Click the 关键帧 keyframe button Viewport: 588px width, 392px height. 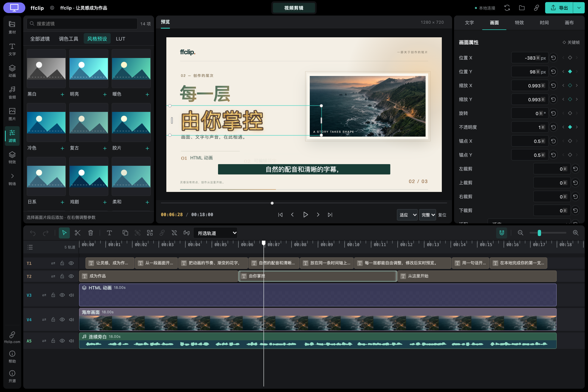(571, 42)
